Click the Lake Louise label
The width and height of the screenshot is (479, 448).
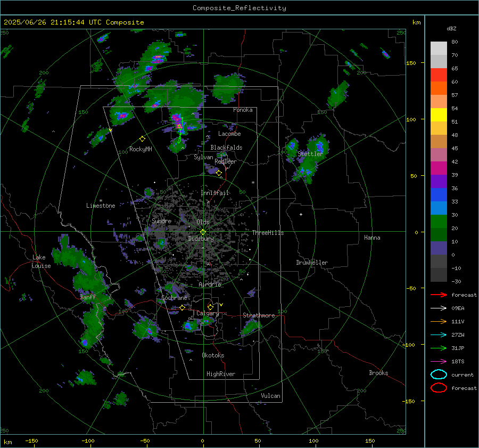coord(41,262)
